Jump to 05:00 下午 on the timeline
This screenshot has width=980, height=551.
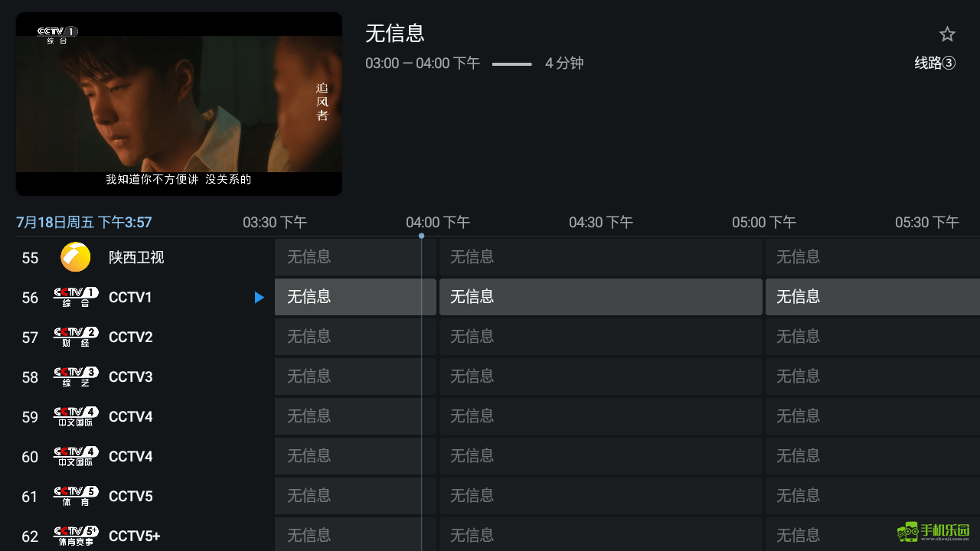pos(763,223)
